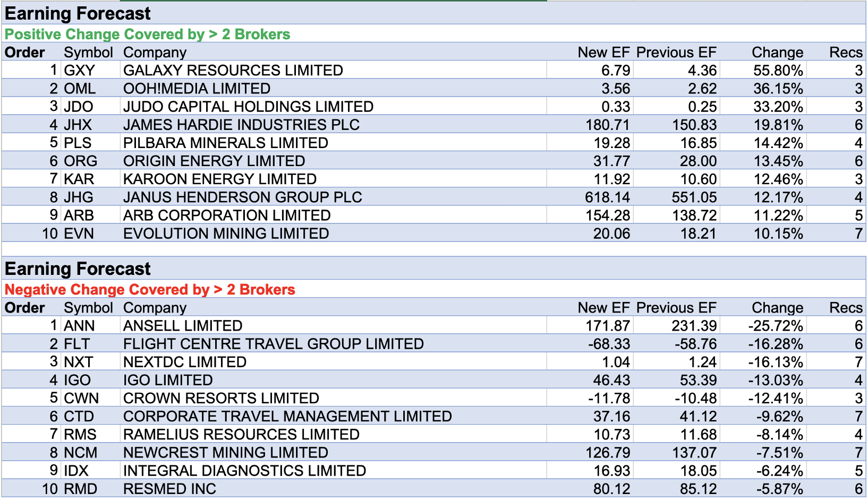The image size is (868, 501).
Task: Select the ANSELL LIMITED company cell
Action: [x=183, y=326]
